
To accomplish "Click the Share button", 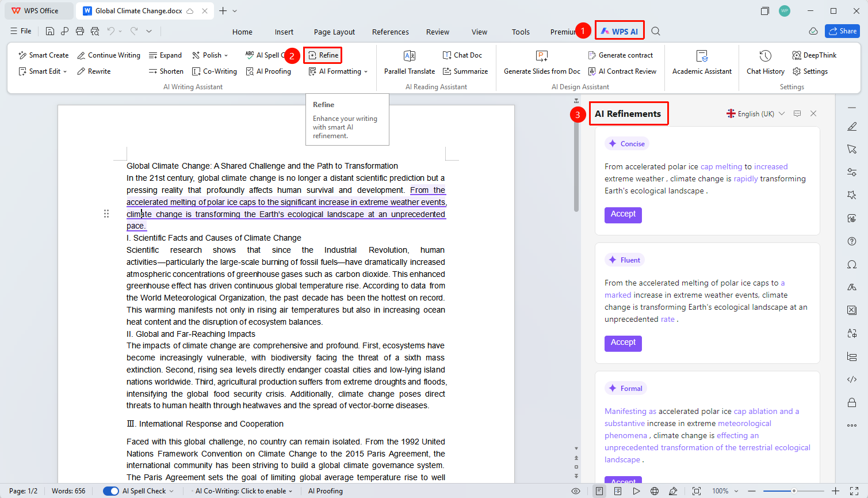I will (x=843, y=31).
